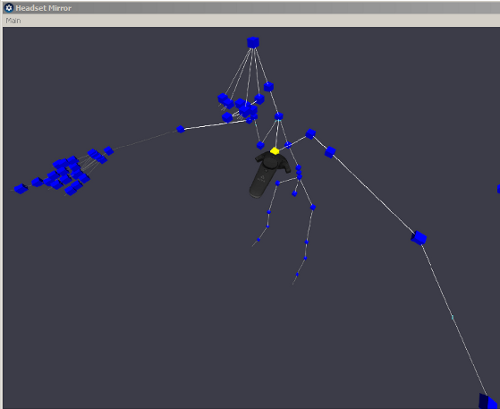Screen dimensions: 500x409
Task: Click the partially cut-off blue cube at right edge
Action: pos(499,189)
